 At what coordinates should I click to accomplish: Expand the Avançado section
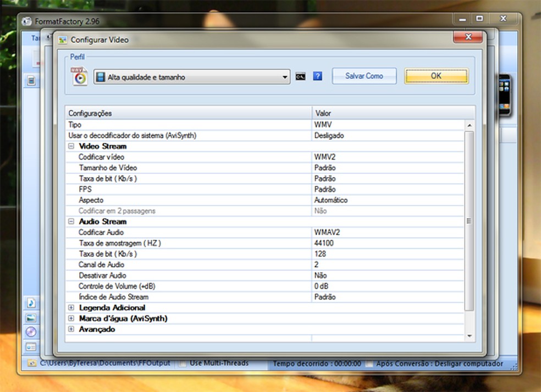click(x=71, y=329)
